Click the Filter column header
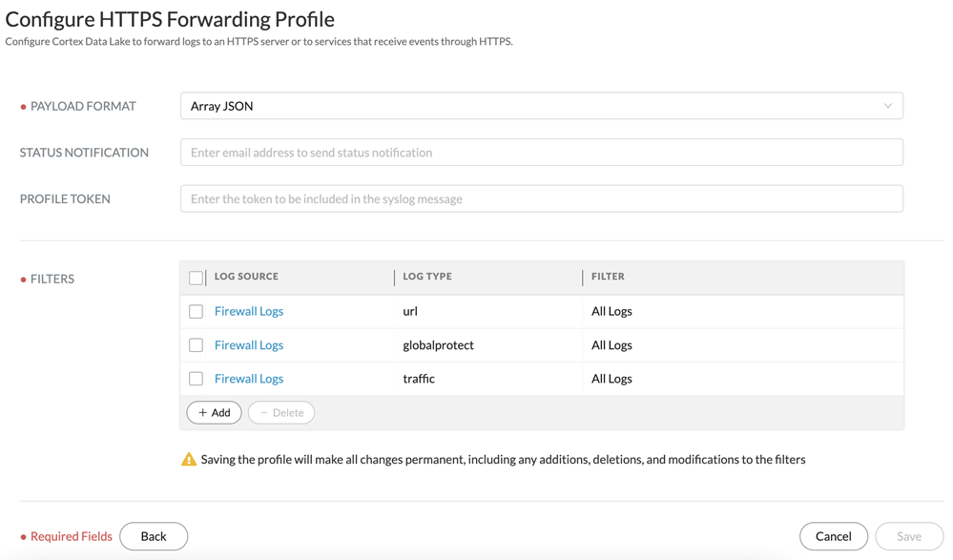The image size is (953, 560). point(608,277)
